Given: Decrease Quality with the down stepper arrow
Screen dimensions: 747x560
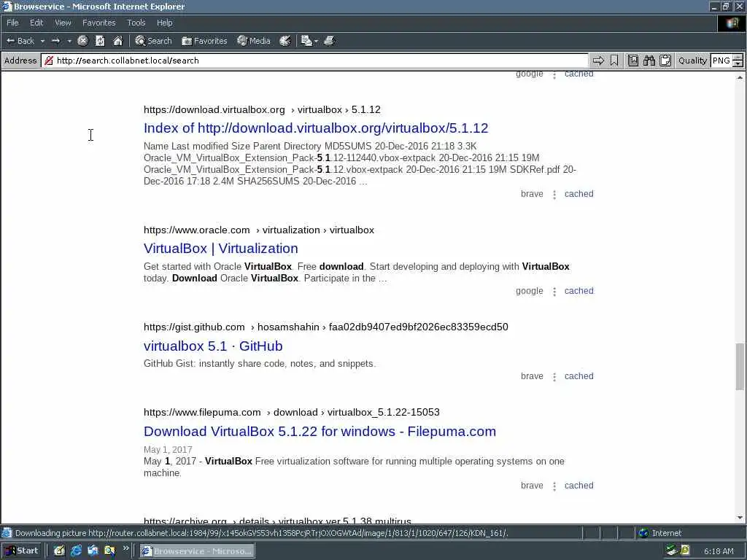Looking at the screenshot, I should pos(738,64).
